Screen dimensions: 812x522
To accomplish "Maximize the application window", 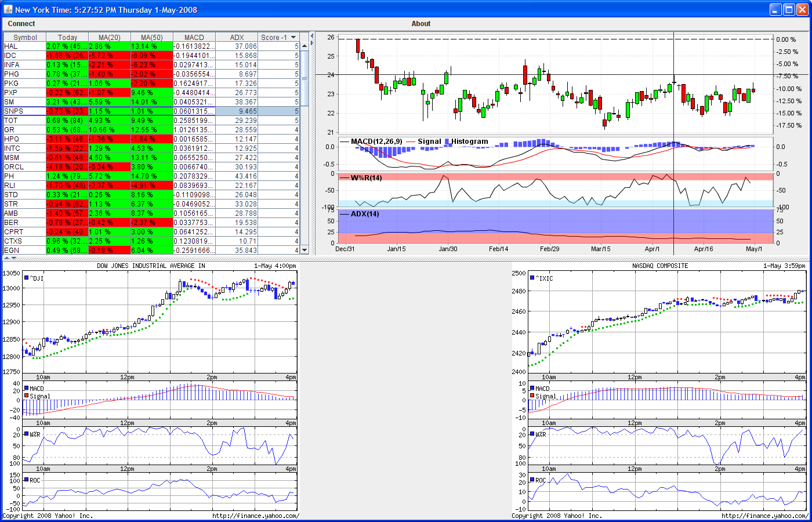I will point(789,9).
